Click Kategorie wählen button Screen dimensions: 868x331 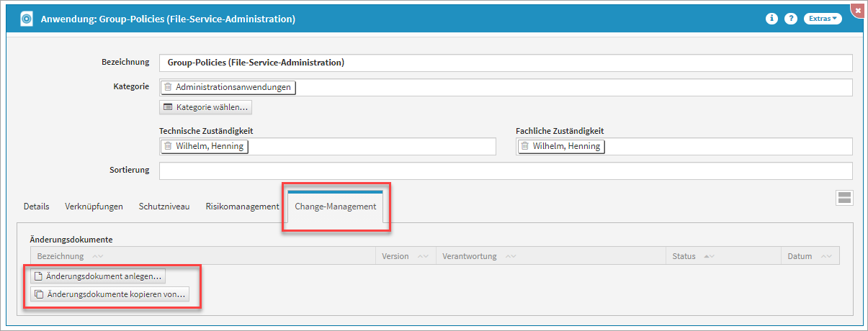(206, 107)
